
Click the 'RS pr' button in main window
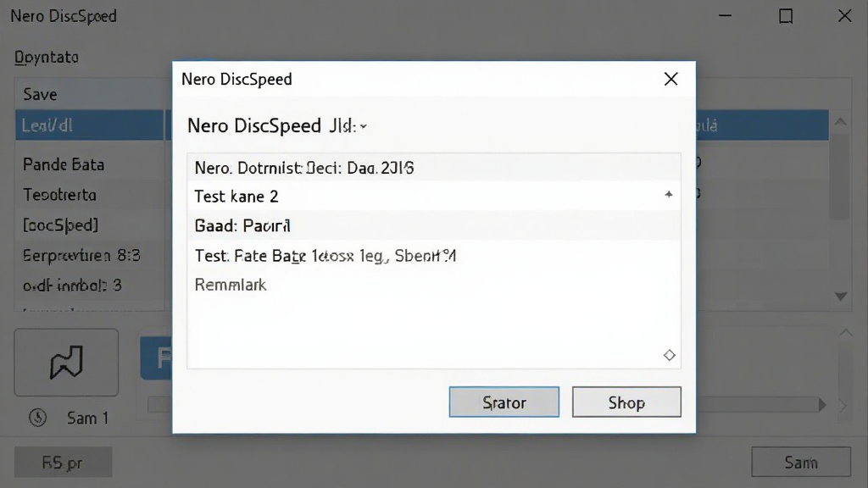click(x=63, y=462)
